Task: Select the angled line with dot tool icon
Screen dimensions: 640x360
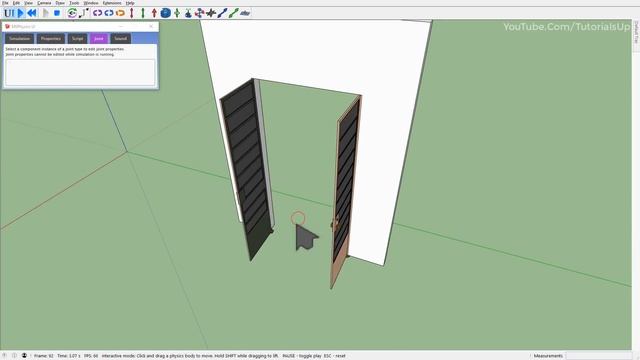Action: coord(84,13)
